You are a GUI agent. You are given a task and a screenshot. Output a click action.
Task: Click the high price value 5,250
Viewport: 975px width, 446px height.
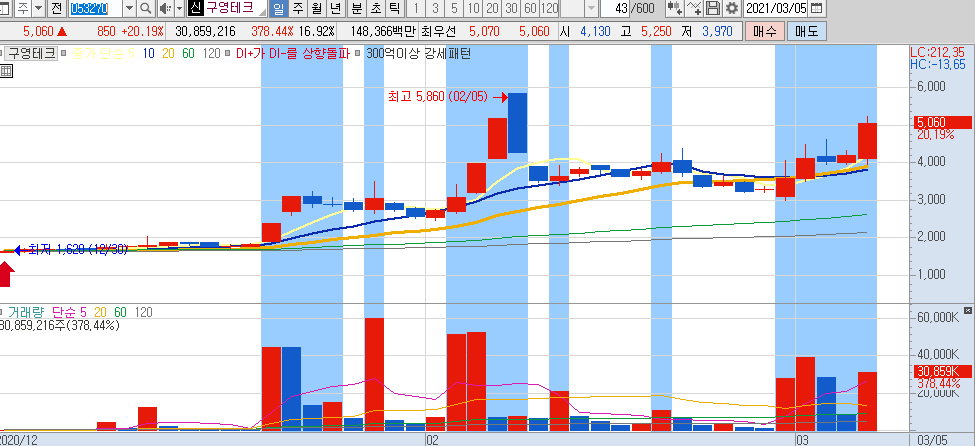[x=656, y=31]
